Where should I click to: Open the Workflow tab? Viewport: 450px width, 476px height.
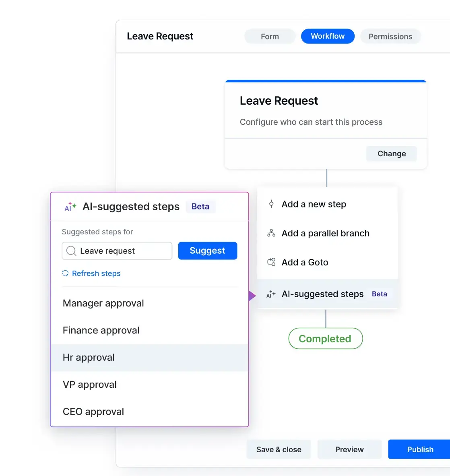328,36
